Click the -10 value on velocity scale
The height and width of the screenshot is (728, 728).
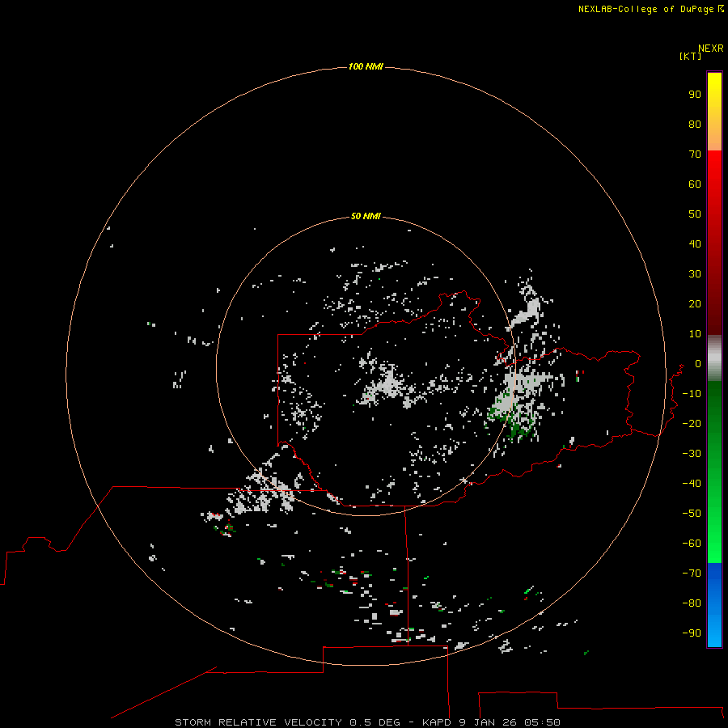pos(692,394)
